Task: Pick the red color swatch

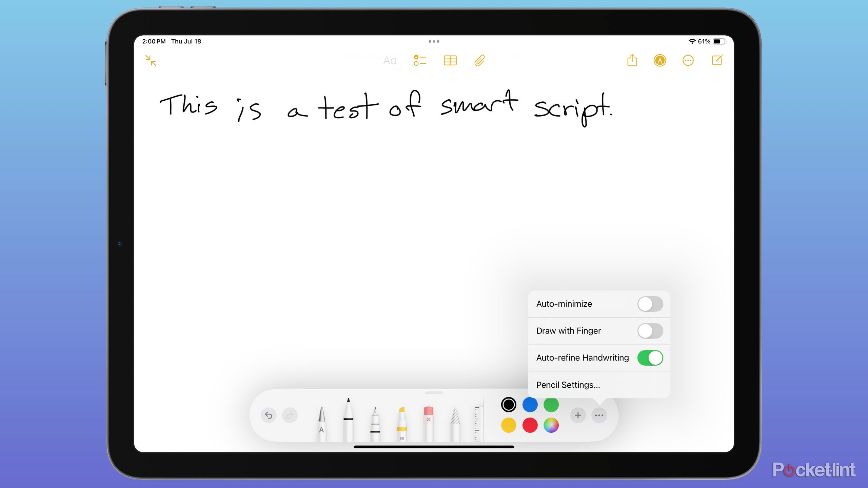Action: coord(530,425)
